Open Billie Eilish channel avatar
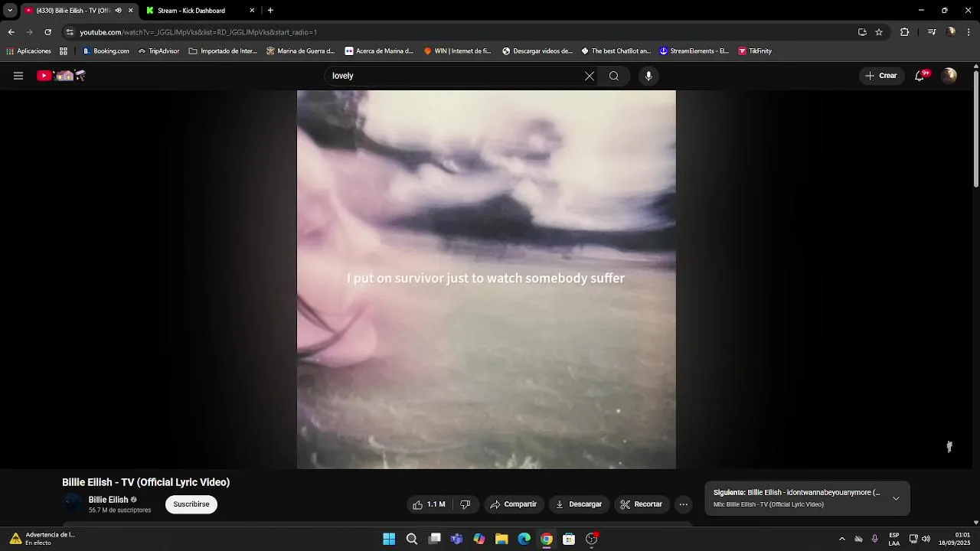 pyautogui.click(x=73, y=504)
